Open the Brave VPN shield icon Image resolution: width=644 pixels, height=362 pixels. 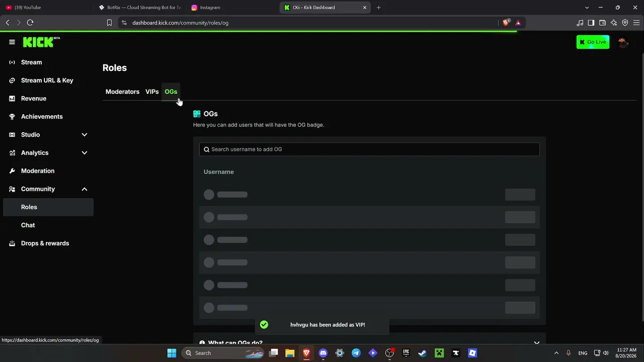pos(625,23)
